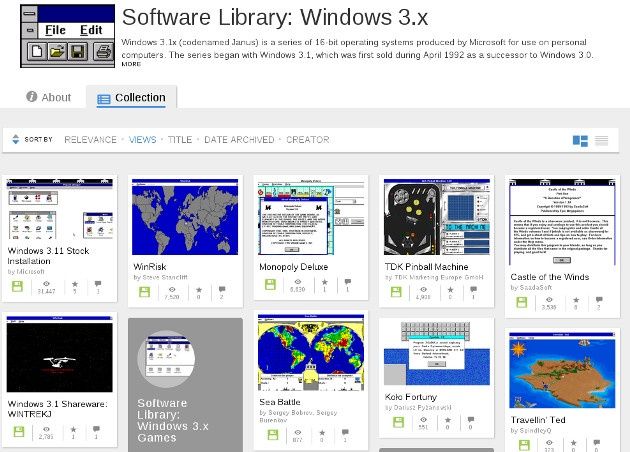Viewport: 630px width, 452px height.
Task: Sort the collection by Views
Action: [142, 140]
